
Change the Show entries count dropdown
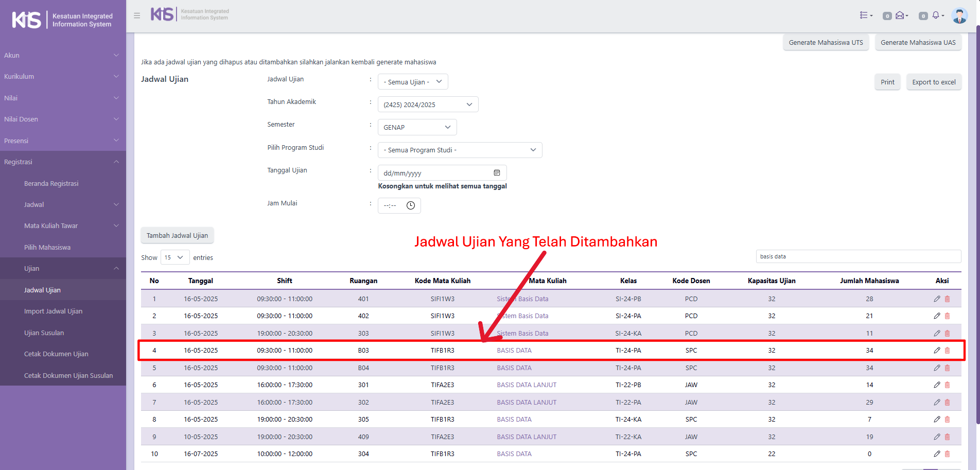[x=174, y=257]
